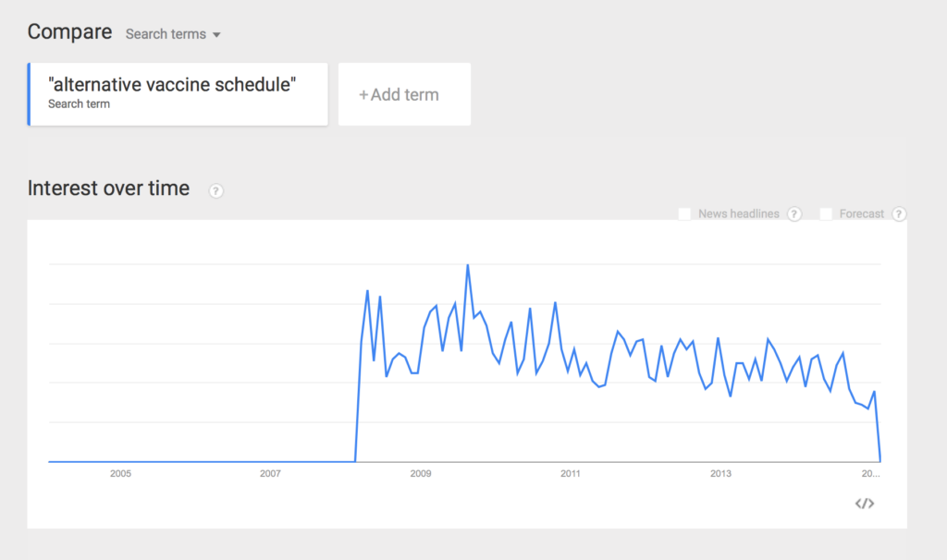Image resolution: width=947 pixels, height=560 pixels.
Task: Open the Search terms dropdown
Action: pyautogui.click(x=173, y=34)
